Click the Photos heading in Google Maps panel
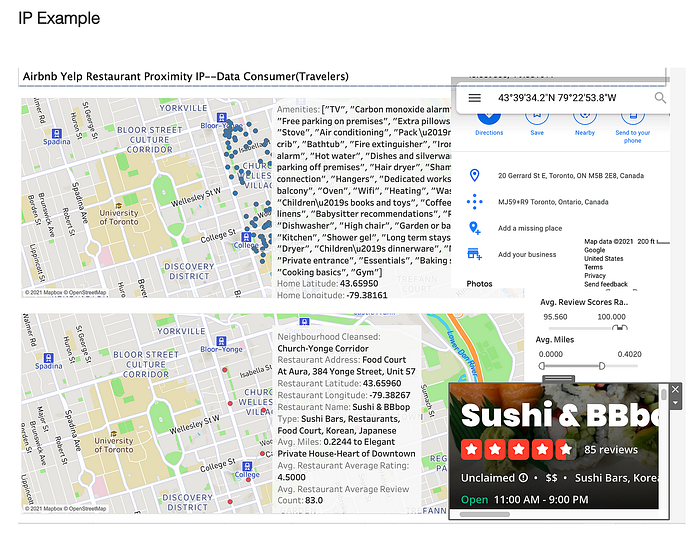The image size is (700, 536). coord(479,283)
